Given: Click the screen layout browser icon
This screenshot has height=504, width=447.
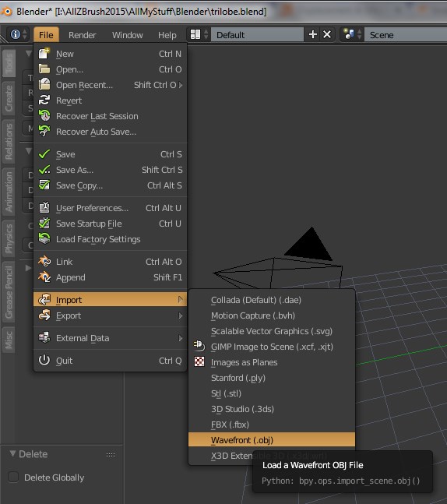Looking at the screenshot, I should pos(199,34).
